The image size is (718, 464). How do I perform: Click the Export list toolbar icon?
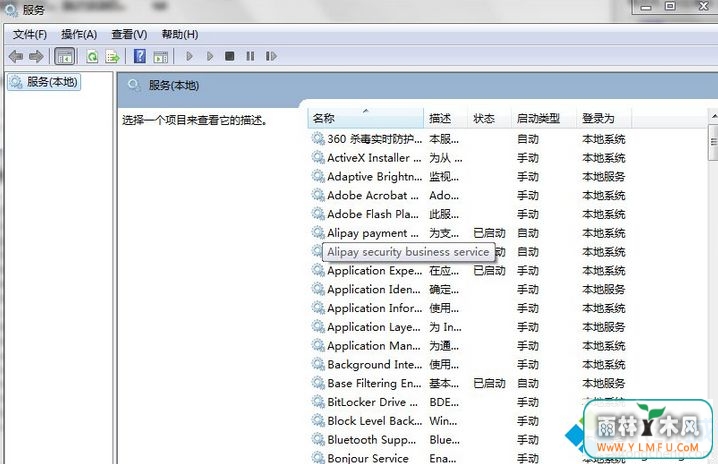click(x=112, y=56)
